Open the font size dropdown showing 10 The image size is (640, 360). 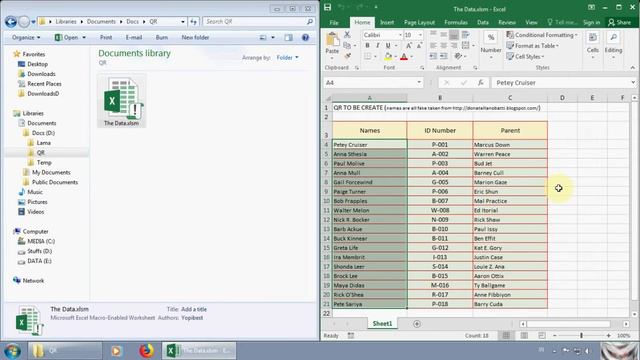tap(420, 35)
